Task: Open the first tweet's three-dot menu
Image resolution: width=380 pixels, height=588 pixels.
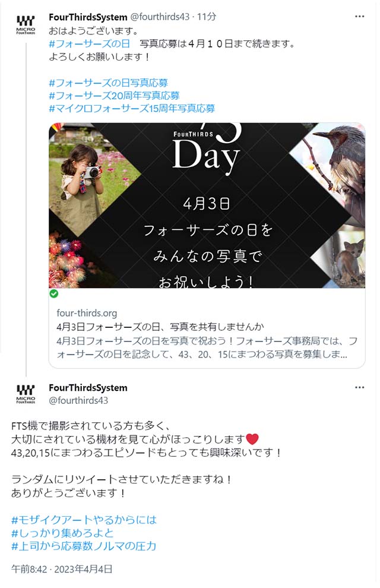Action: [x=359, y=17]
